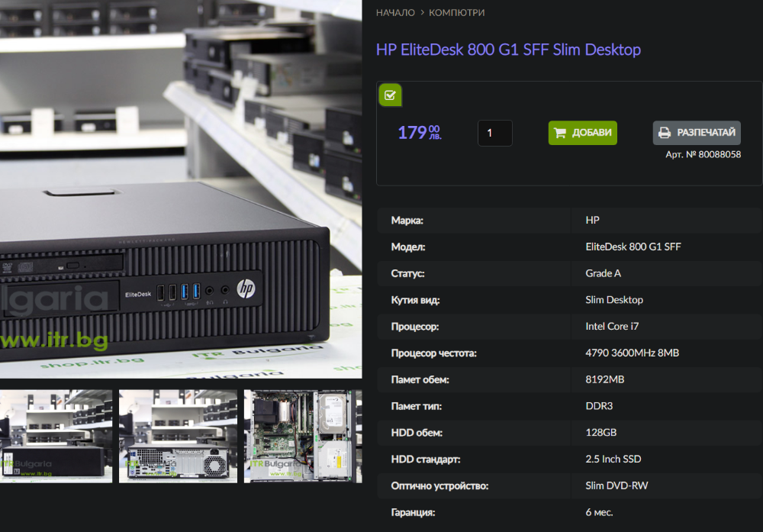Click the Марка value HP
This screenshot has height=532, width=763.
click(x=592, y=220)
